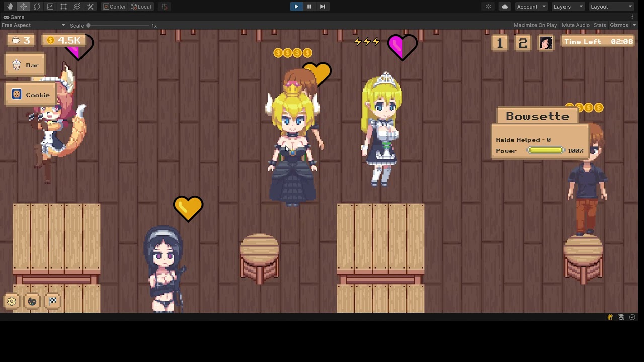Image resolution: width=644 pixels, height=362 pixels.
Task: Click the '1x' scale value
Action: (x=154, y=25)
